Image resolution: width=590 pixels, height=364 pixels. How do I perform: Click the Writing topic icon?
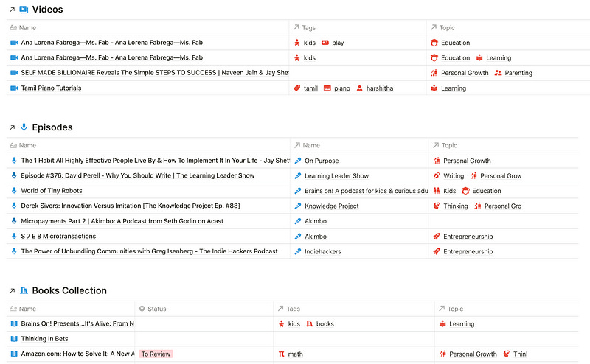(437, 175)
